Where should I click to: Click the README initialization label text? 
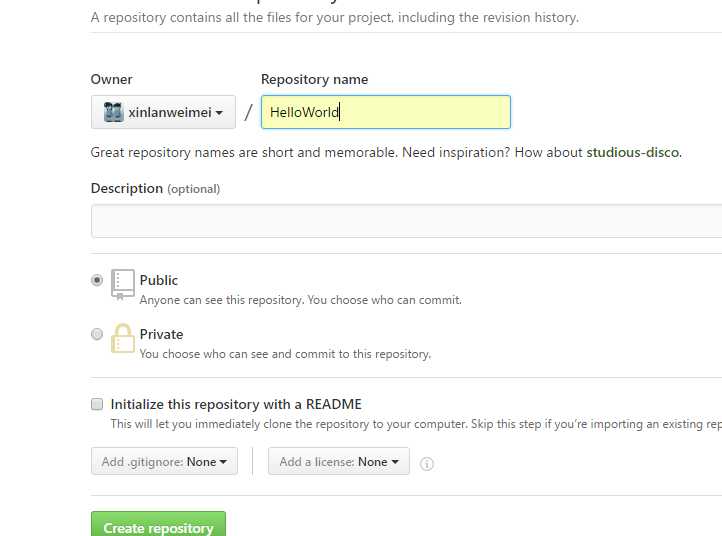(x=236, y=404)
